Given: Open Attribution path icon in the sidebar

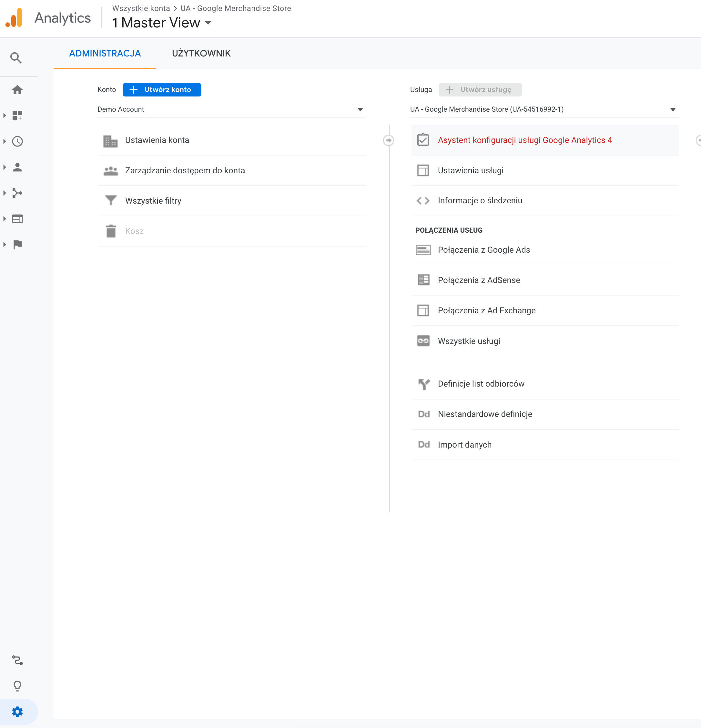Looking at the screenshot, I should [17, 660].
